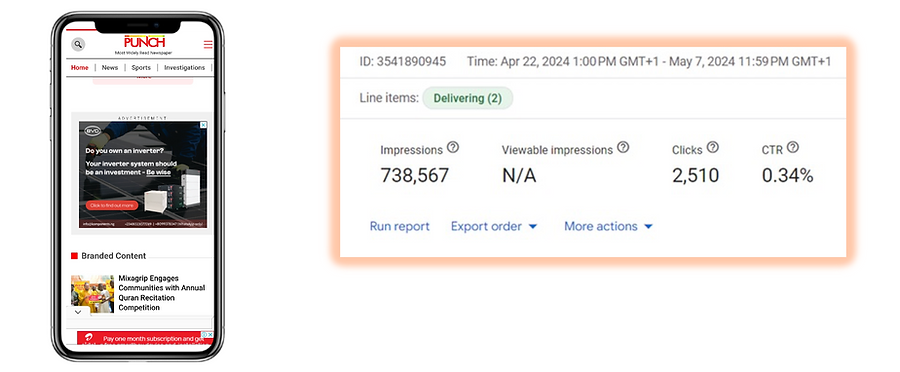The image size is (900, 372).
Task: Click the CTR help question mark icon
Action: click(x=793, y=148)
